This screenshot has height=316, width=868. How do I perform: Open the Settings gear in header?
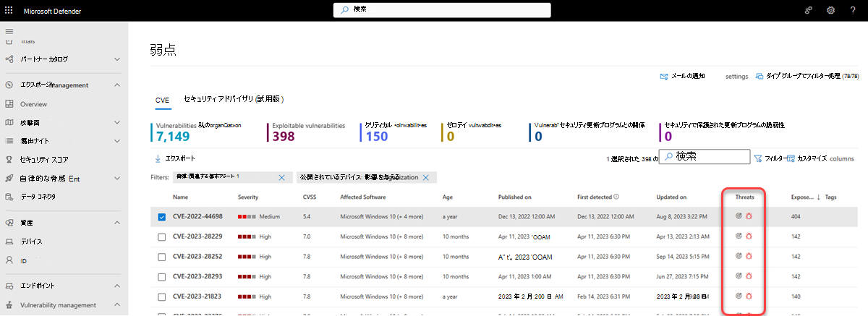point(830,9)
